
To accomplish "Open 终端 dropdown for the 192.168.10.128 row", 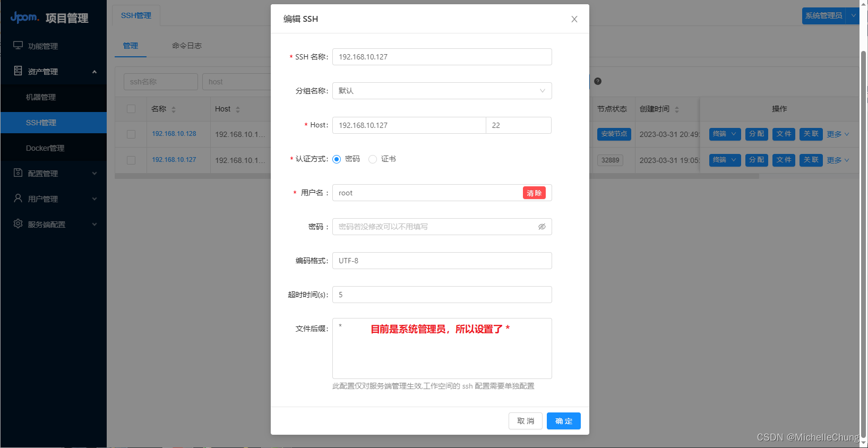I will [x=725, y=134].
